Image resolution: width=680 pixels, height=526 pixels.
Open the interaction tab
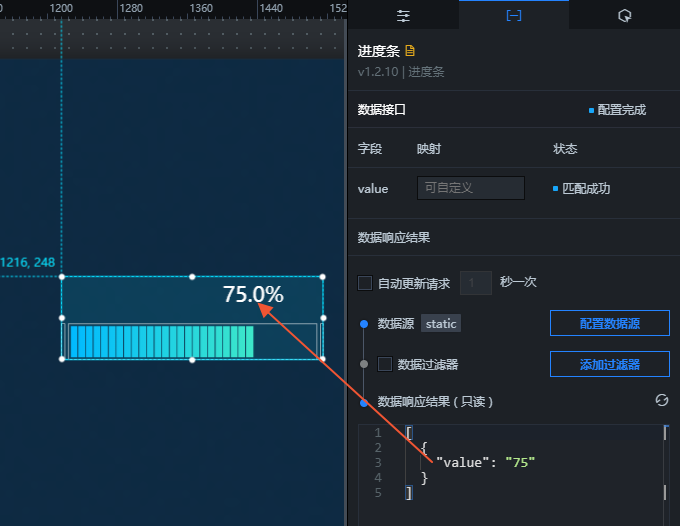tap(624, 16)
